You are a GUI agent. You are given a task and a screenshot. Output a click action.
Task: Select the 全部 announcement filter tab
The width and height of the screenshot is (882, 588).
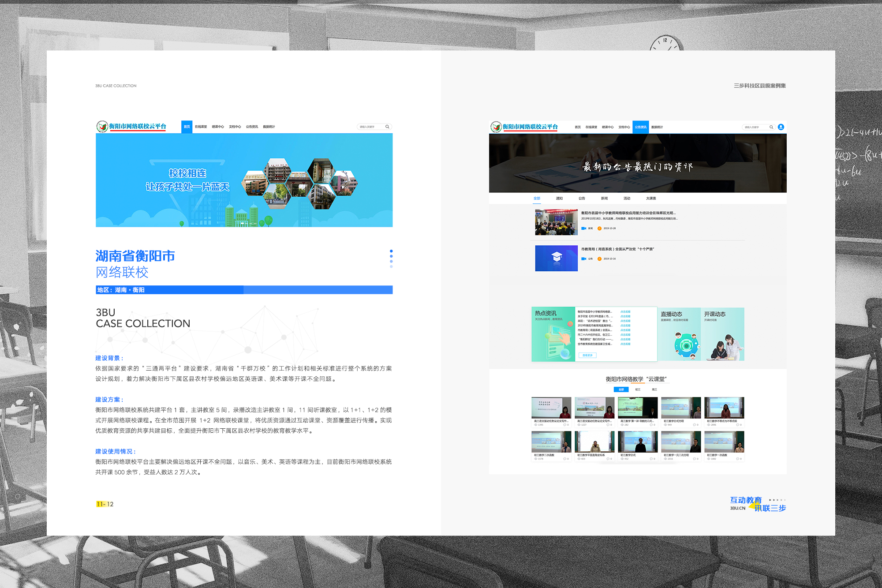click(x=537, y=198)
